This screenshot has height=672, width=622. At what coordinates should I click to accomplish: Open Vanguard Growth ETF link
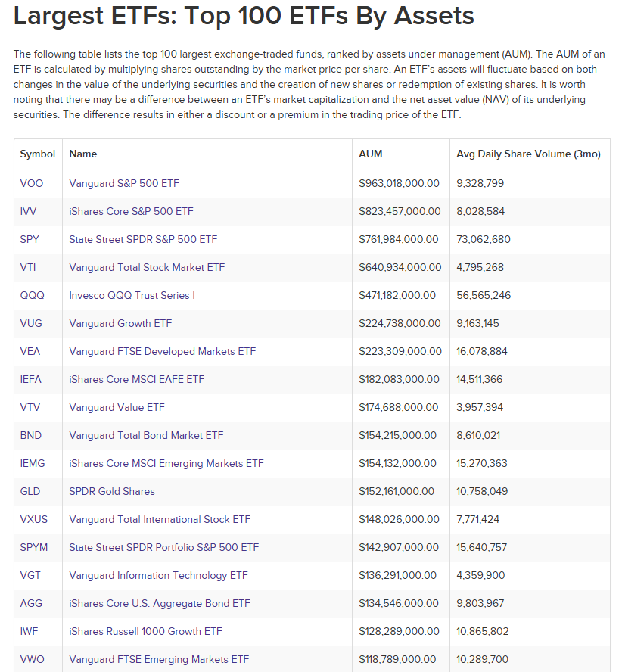coord(120,323)
